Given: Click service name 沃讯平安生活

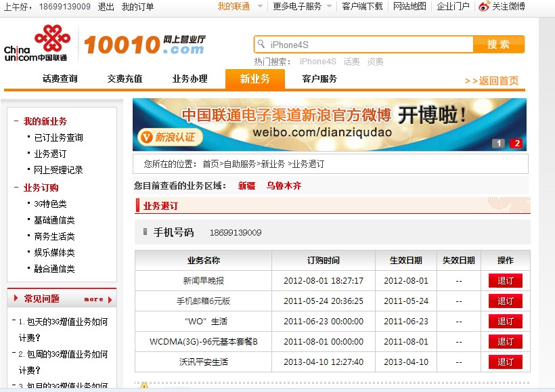Looking at the screenshot, I should 204,362.
